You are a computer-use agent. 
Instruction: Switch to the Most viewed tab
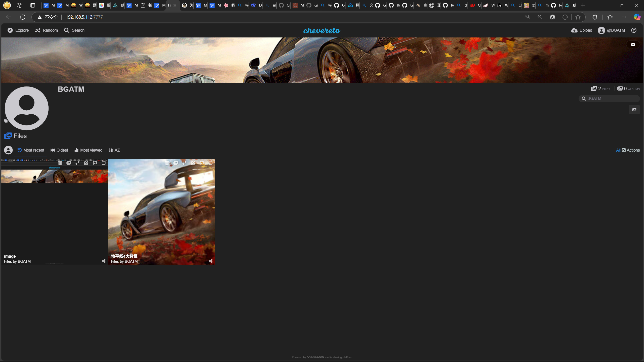coord(88,150)
